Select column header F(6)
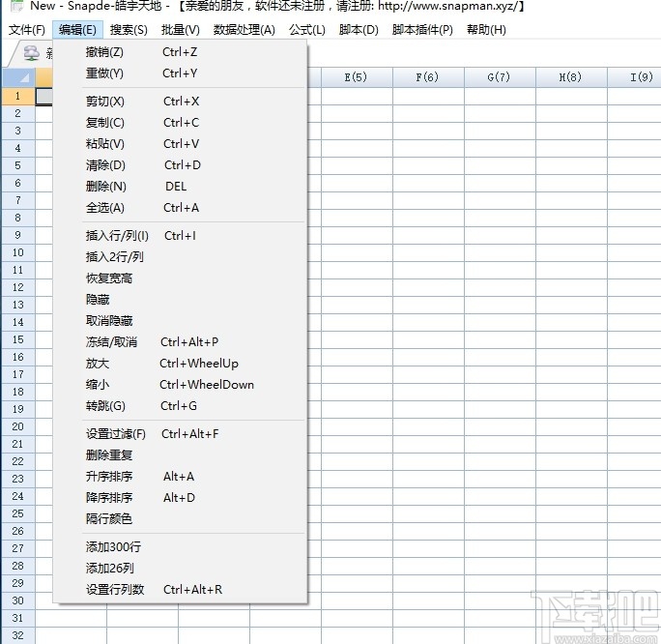The image size is (661, 644). (x=428, y=77)
